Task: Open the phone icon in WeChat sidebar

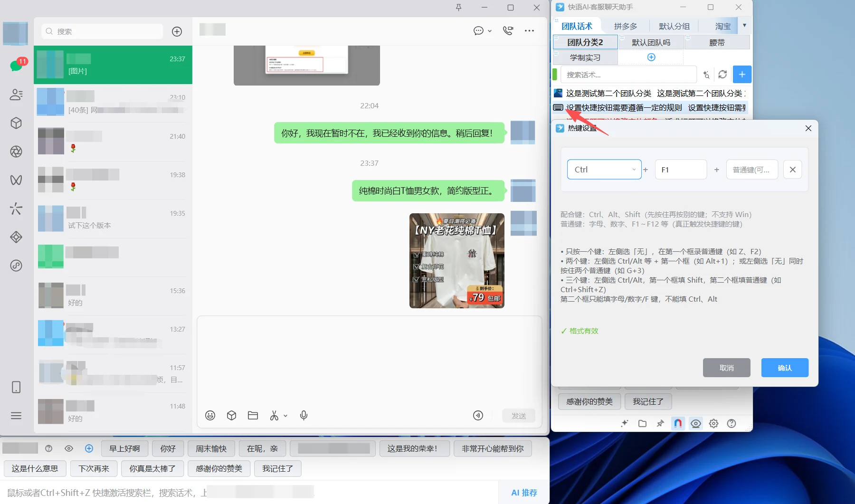Action: pyautogui.click(x=16, y=387)
